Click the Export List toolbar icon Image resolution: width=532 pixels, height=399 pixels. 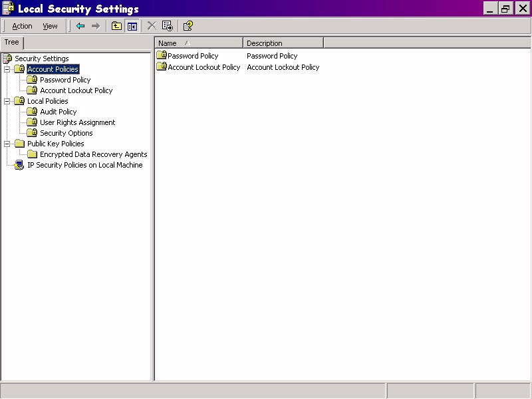pyautogui.click(x=167, y=26)
